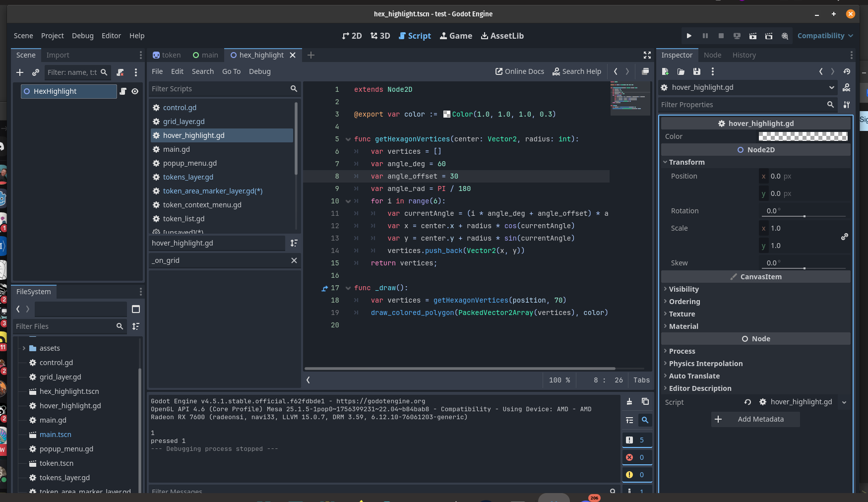Expand the Visibility section
The width and height of the screenshot is (868, 502).
[683, 289]
